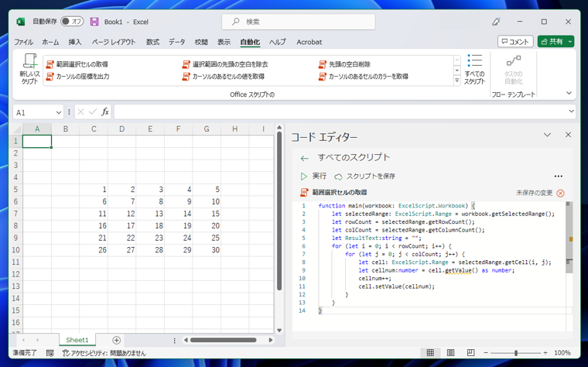Toggle the AutoSave switch
This screenshot has width=588, height=367.
click(72, 22)
